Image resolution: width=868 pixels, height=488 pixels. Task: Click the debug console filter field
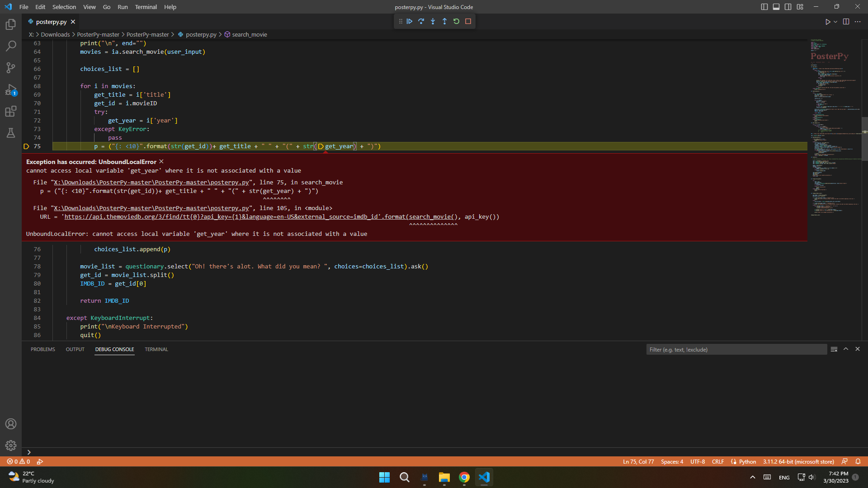pos(736,349)
